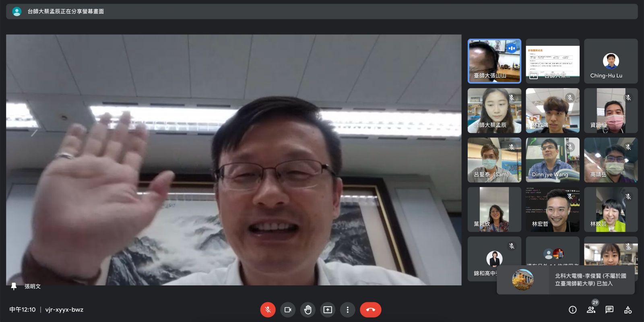This screenshot has width=644, height=322.
Task: Click the muted mic icon on 林玫芸 tile
Action: click(x=628, y=196)
